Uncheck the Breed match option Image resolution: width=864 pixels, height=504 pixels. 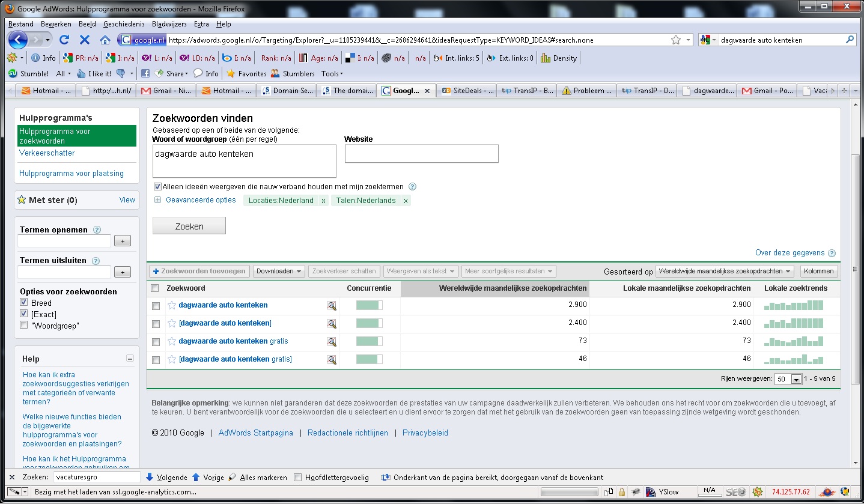coord(23,303)
